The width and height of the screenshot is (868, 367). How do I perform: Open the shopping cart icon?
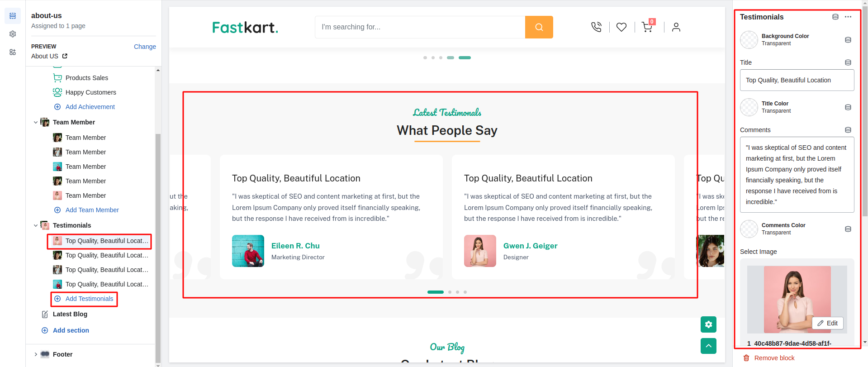(x=647, y=27)
